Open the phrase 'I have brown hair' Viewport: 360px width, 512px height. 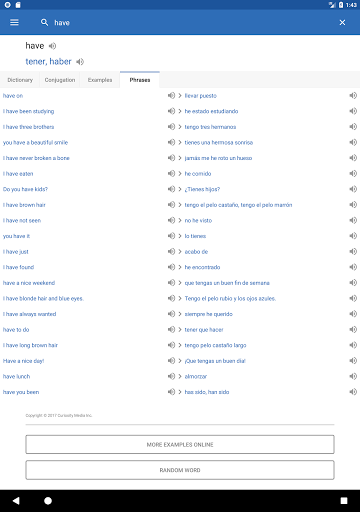[24, 205]
